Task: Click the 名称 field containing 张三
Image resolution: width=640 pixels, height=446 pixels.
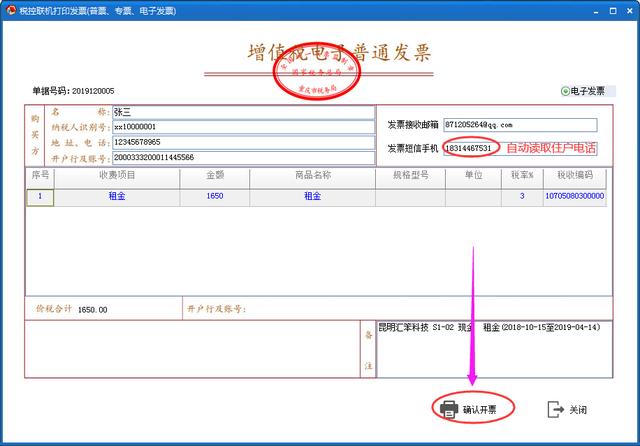Action: 241,112
